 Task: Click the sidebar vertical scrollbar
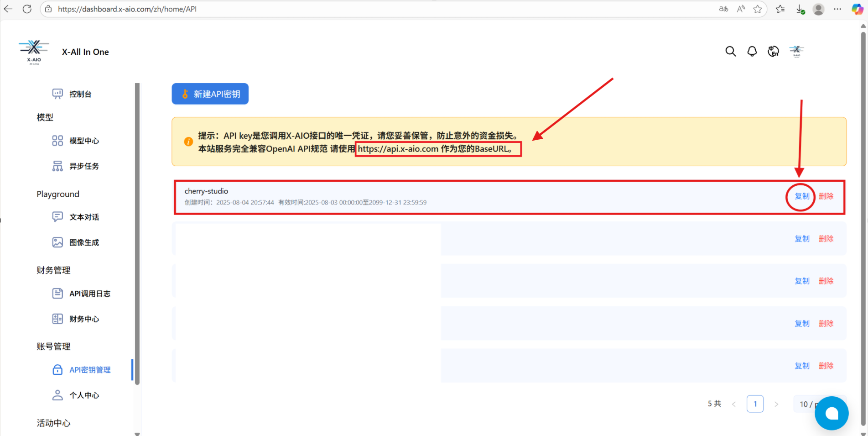click(137, 234)
